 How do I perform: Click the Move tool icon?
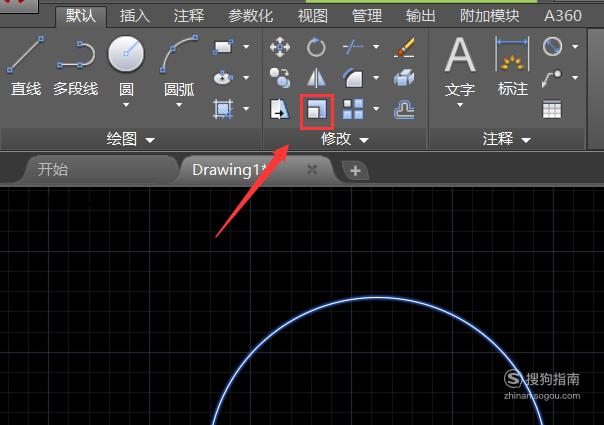pos(280,47)
